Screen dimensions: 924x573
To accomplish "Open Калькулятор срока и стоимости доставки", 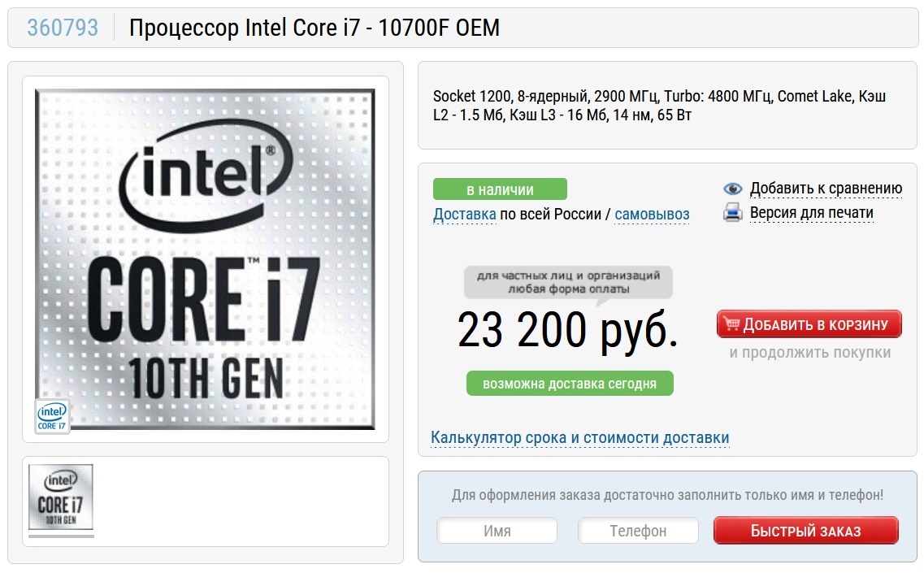I will 580,437.
